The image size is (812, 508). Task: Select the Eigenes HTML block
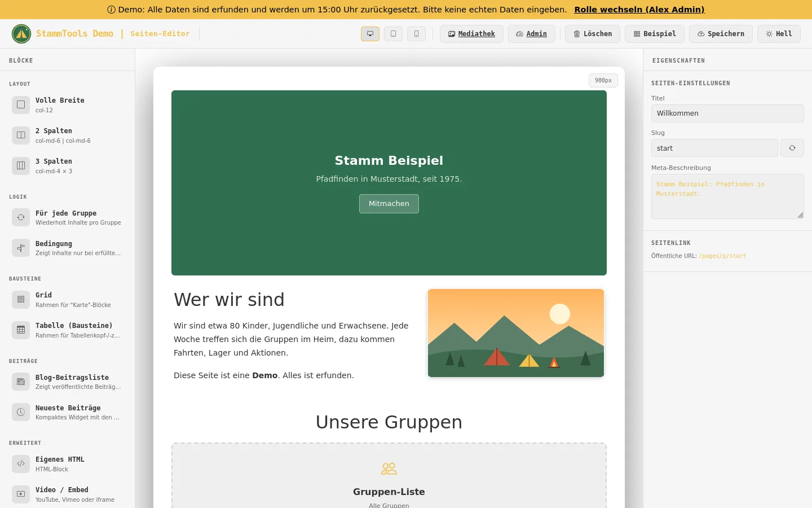[x=68, y=463]
